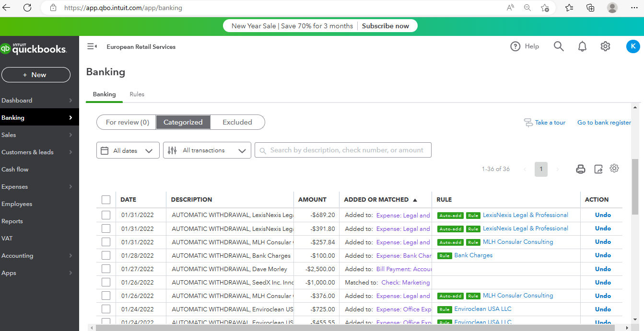Expand the Dashboard sidebar chevron
Viewport: 644px width, 331px height.
(x=70, y=101)
